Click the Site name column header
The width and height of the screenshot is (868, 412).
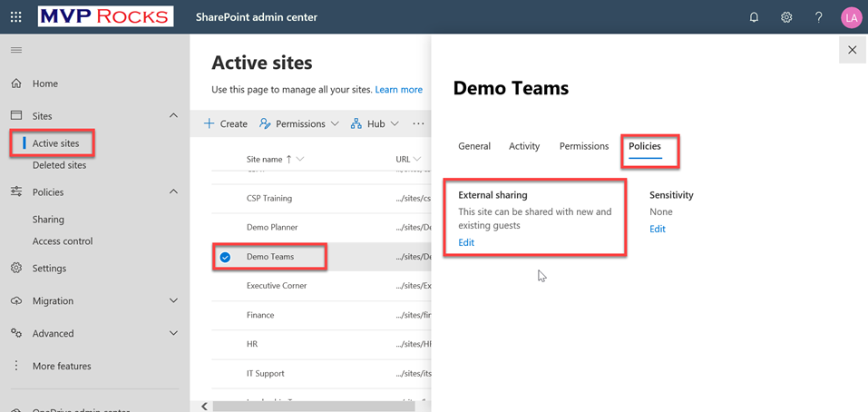point(264,160)
